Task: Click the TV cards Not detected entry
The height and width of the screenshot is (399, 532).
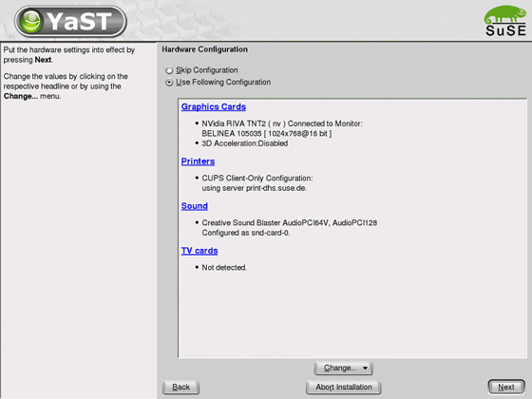Action: pos(224,268)
